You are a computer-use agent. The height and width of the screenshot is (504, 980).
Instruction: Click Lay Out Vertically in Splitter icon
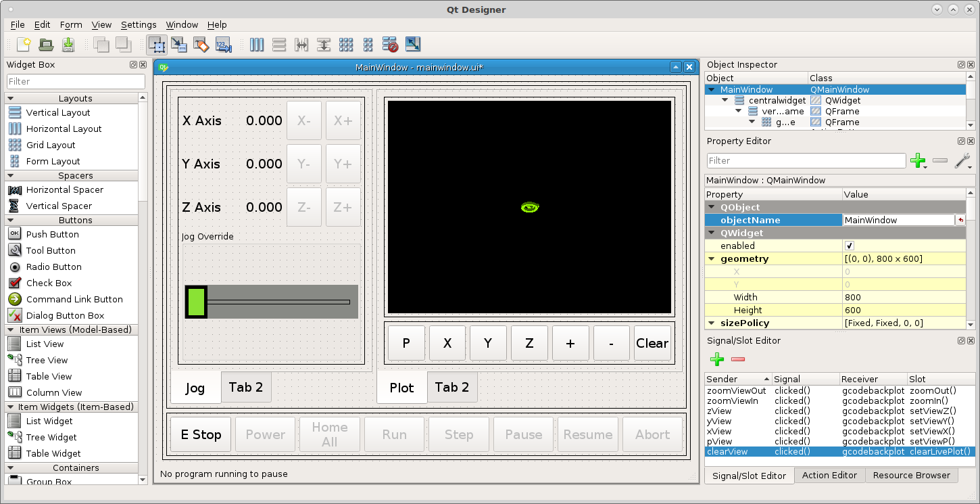[x=324, y=45]
